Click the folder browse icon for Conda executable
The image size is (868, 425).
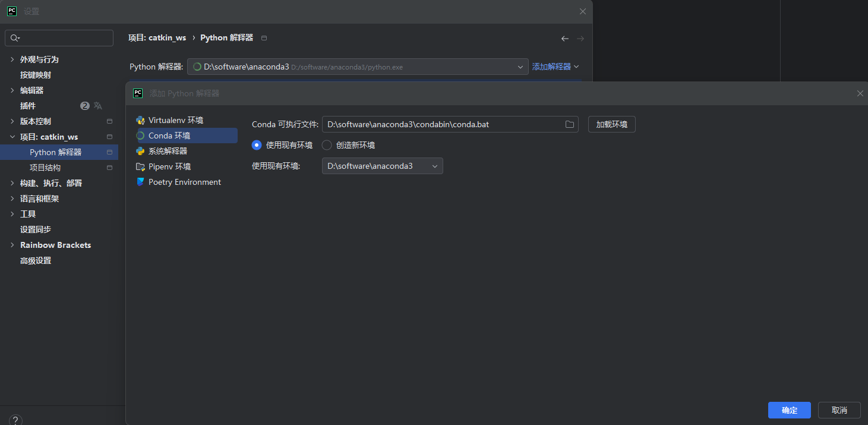(569, 124)
